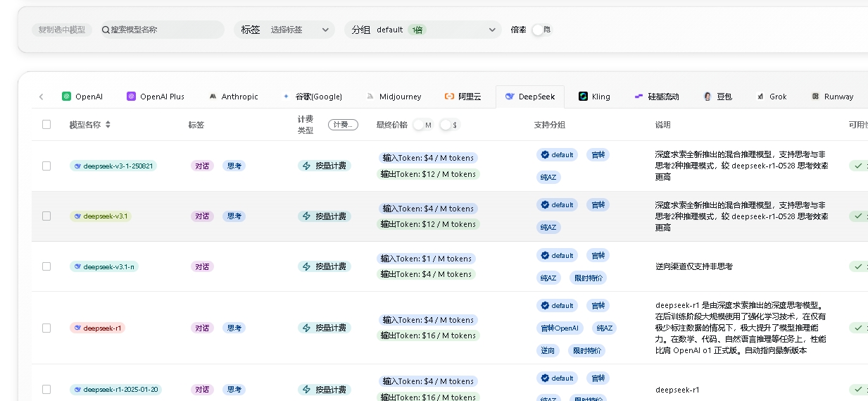This screenshot has width=868, height=401.
Task: Switch to the Midjourney tab
Action: (394, 97)
